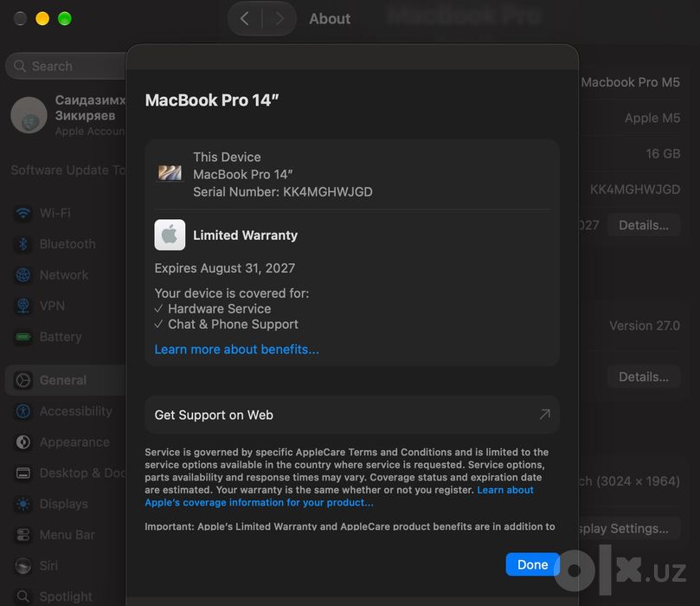Click the arrow icon on Get Support on Web
Viewport: 700px width, 606px height.
544,415
